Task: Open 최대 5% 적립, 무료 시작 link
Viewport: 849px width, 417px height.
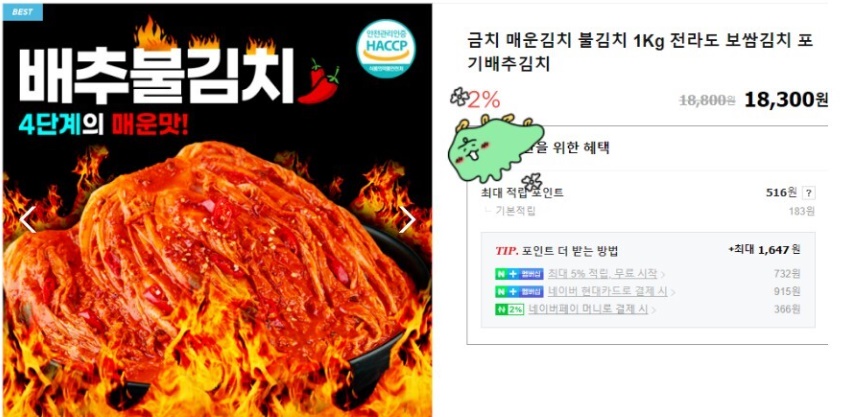Action: pos(603,273)
